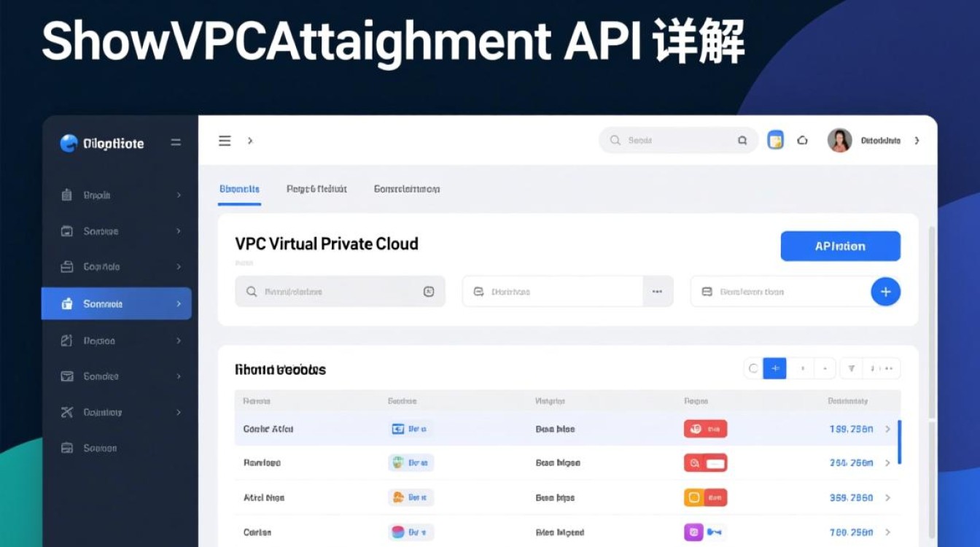This screenshot has height=547, width=980.
Task: Open the second tab in the tab bar
Action: (x=317, y=188)
